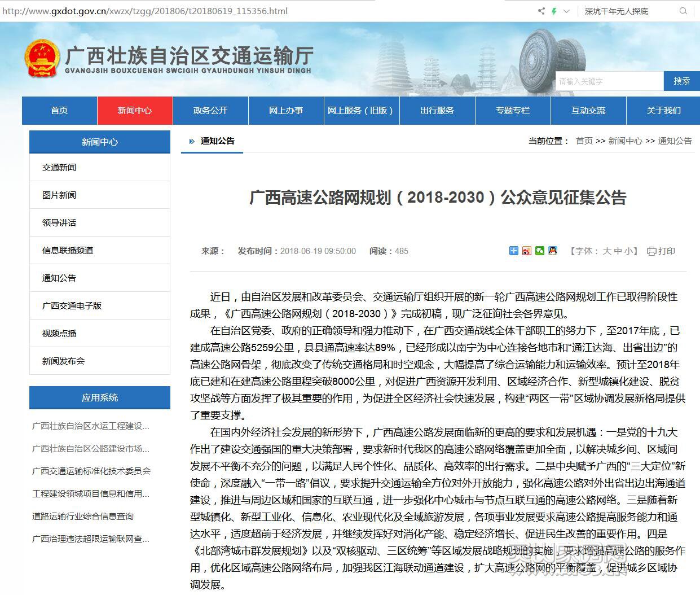Open link 工程建设领域项目信息和信用...
Screen dimensions: 700x595
(91, 494)
